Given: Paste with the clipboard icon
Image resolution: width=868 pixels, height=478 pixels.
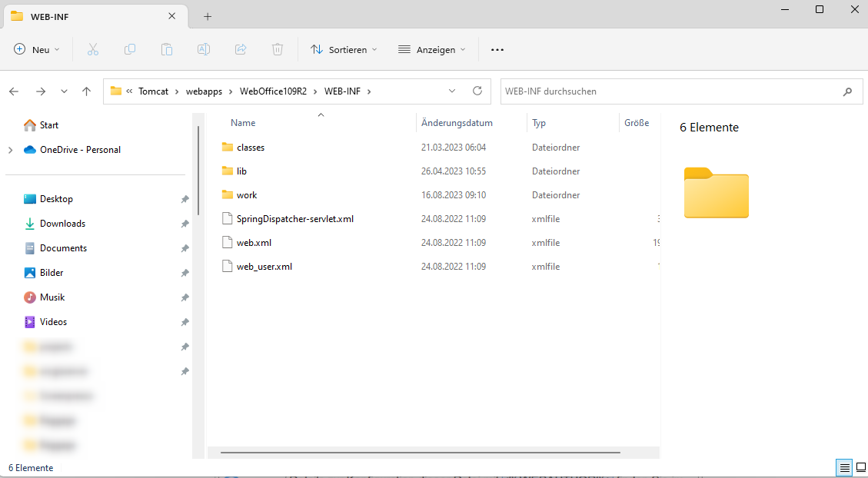Looking at the screenshot, I should click(x=167, y=48).
